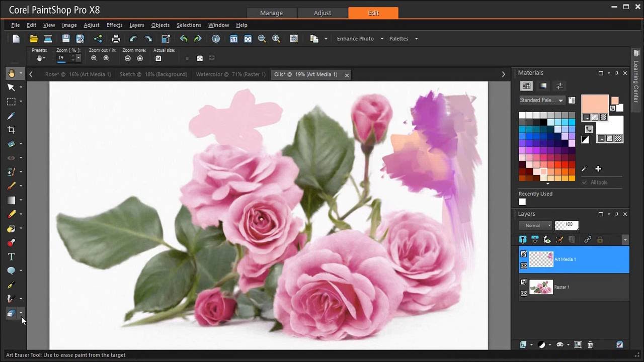Swap foreground and background colors
This screenshot has height=362, width=644.
(588, 129)
